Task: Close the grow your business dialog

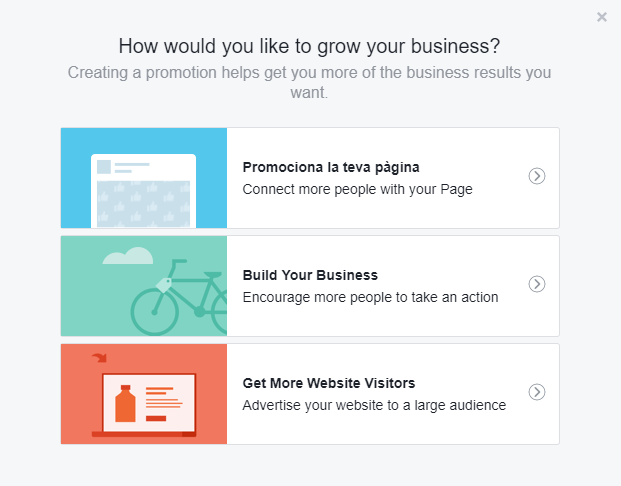Action: coord(601,17)
